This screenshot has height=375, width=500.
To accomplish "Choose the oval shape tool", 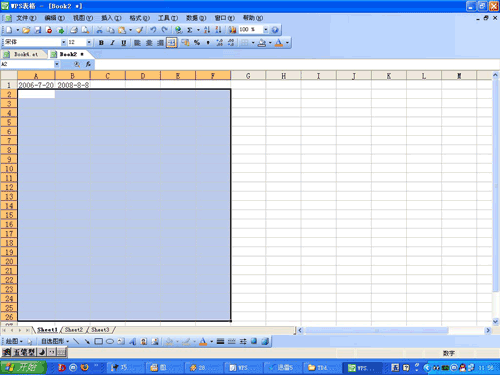I will click(x=110, y=341).
